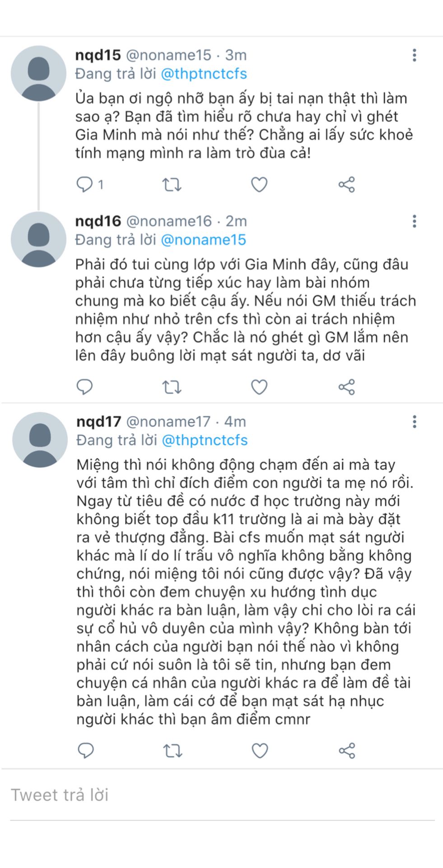Click the Tweet trả lời input field

[x=221, y=795]
